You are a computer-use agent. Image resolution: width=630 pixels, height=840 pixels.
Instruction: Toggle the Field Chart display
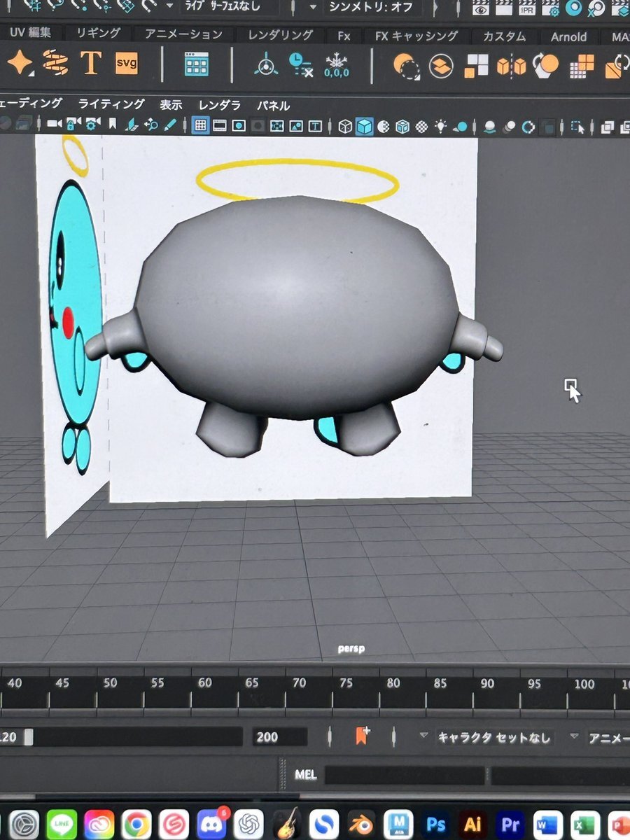pos(277,126)
